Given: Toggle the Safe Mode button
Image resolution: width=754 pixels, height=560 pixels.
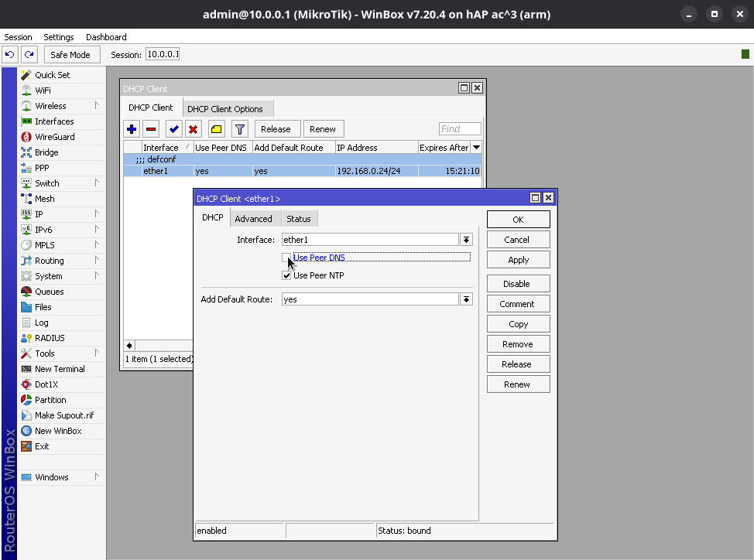Looking at the screenshot, I should (x=70, y=55).
